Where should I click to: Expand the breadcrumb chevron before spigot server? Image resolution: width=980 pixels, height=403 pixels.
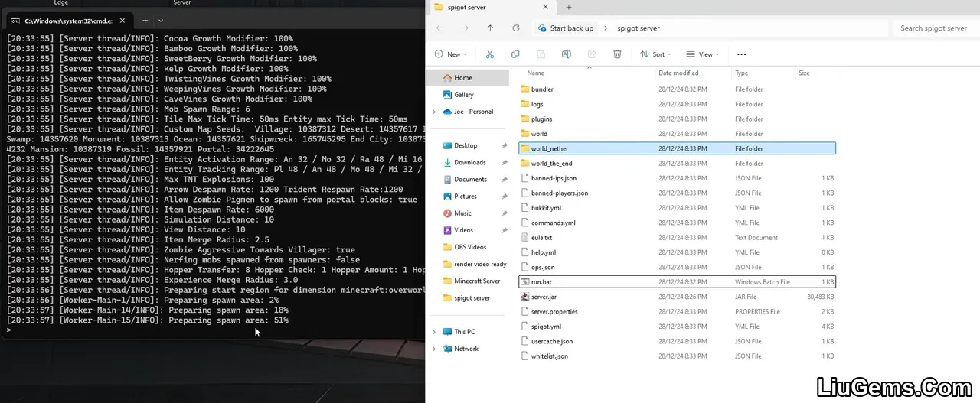pyautogui.click(x=606, y=28)
